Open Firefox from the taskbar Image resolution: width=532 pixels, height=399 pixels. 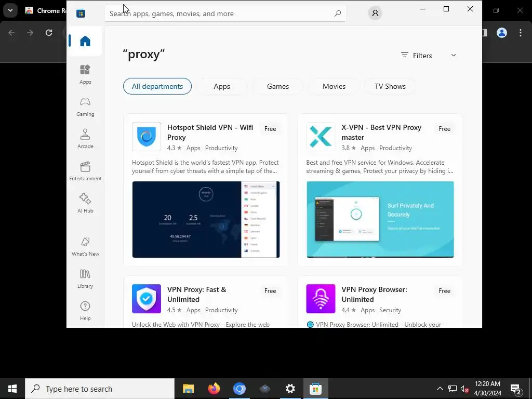[x=214, y=389]
